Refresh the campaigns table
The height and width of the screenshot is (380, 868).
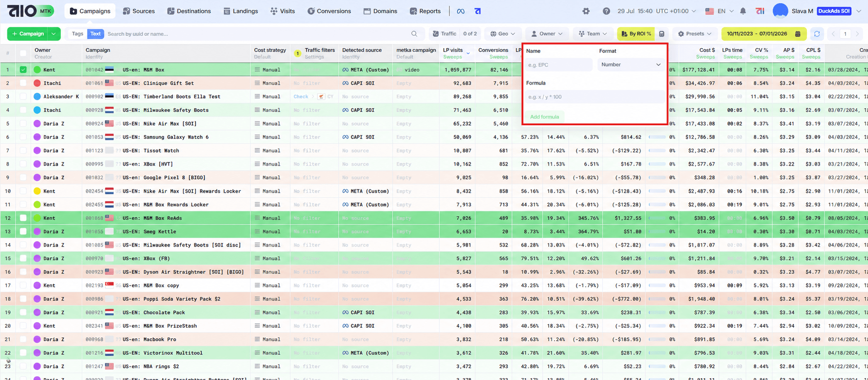[817, 34]
